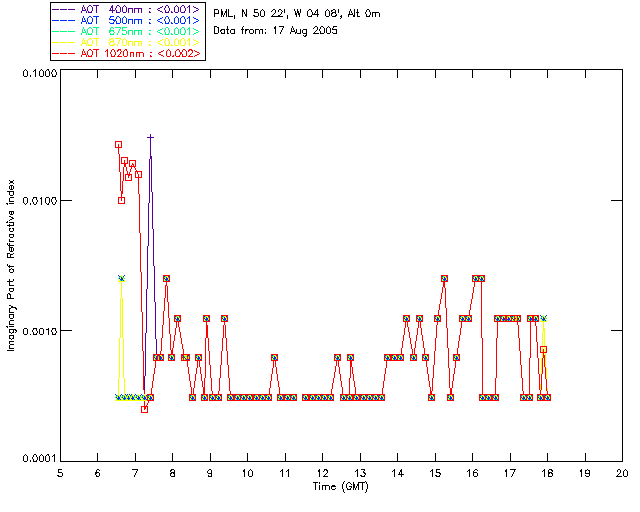Click the x-axis tick label 5
The width and height of the screenshot is (640, 512).
point(60,473)
